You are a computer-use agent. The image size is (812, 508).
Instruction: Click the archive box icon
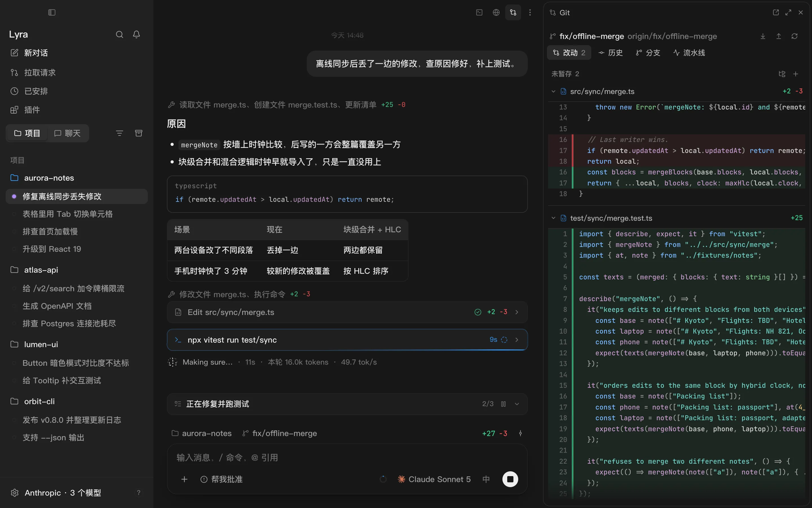[139, 133]
